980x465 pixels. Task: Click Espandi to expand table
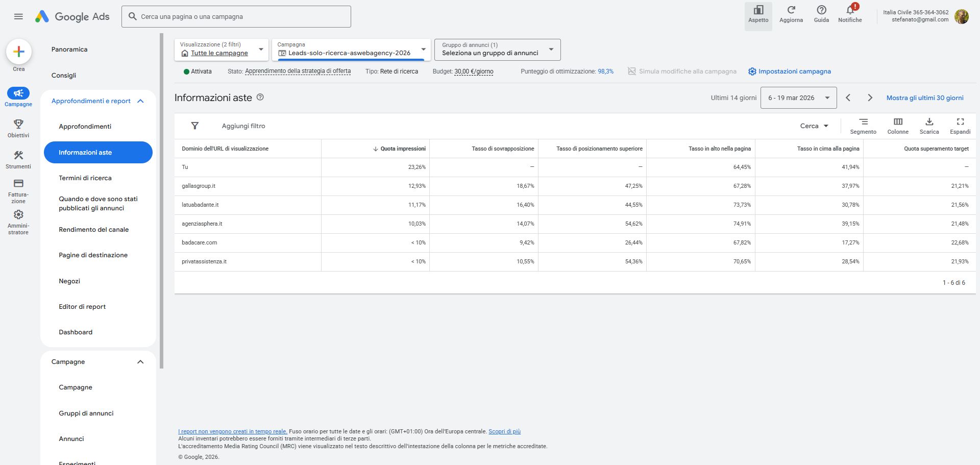tap(960, 122)
